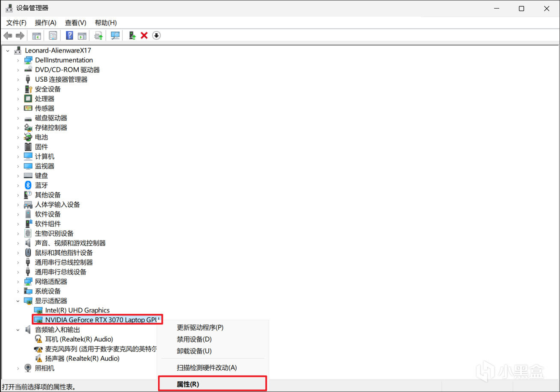The image size is (560, 392).
Task: Toggle the show/hide console tree toolbar icon
Action: [36, 35]
